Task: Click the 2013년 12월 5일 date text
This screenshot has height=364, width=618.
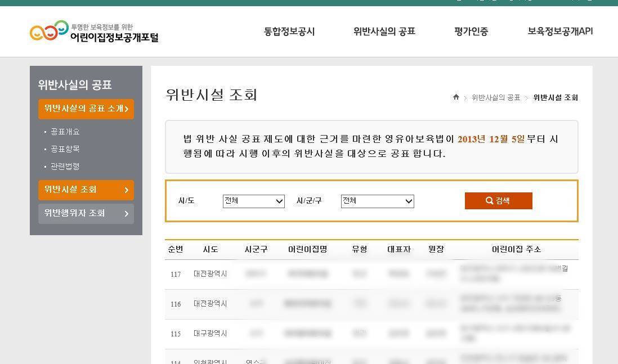Action: [491, 139]
